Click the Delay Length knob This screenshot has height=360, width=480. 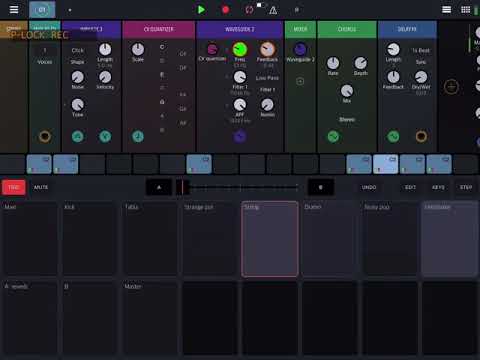393,50
